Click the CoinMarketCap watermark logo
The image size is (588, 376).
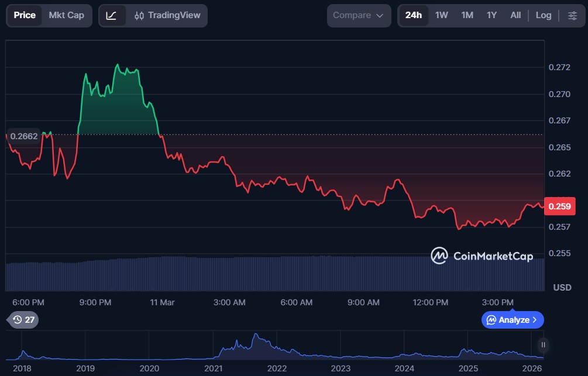482,256
